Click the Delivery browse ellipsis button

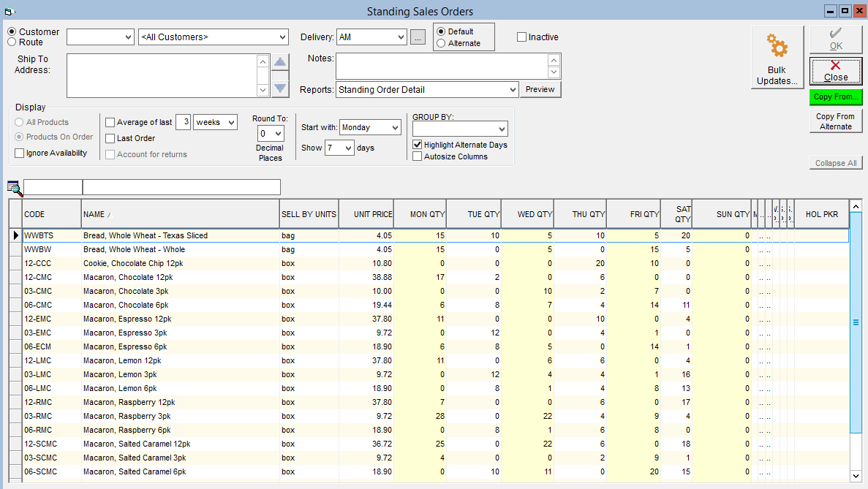click(418, 37)
